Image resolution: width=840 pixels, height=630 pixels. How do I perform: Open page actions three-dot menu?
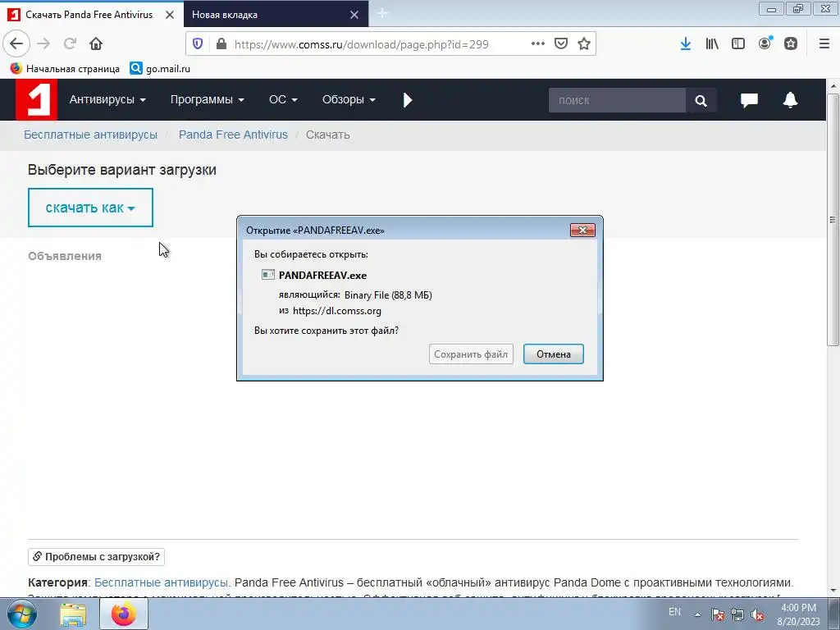click(538, 44)
